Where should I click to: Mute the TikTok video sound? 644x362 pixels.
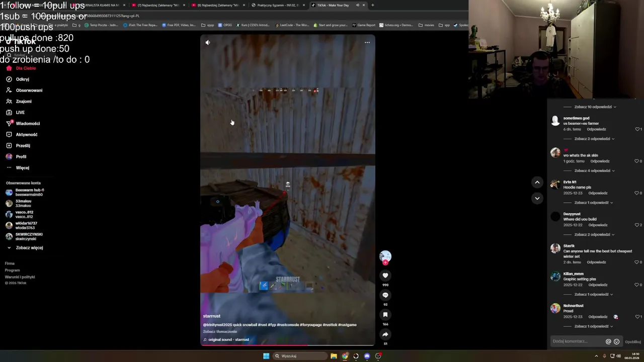click(208, 43)
